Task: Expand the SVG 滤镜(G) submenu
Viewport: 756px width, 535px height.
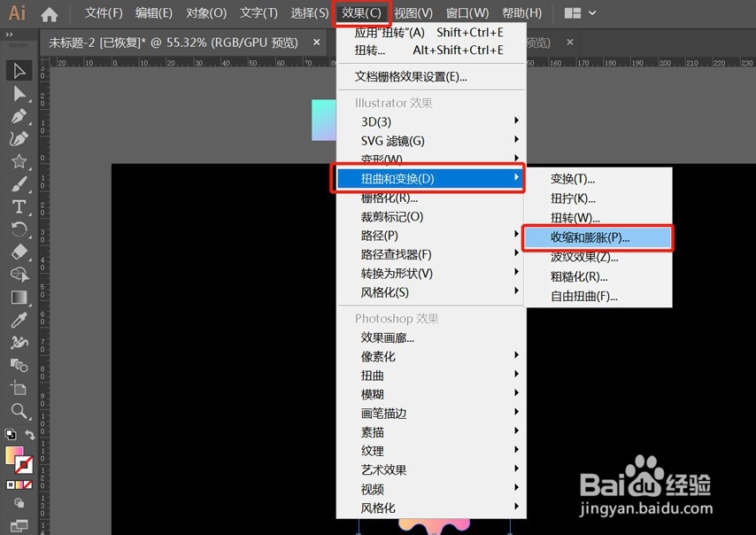Action: coord(430,141)
